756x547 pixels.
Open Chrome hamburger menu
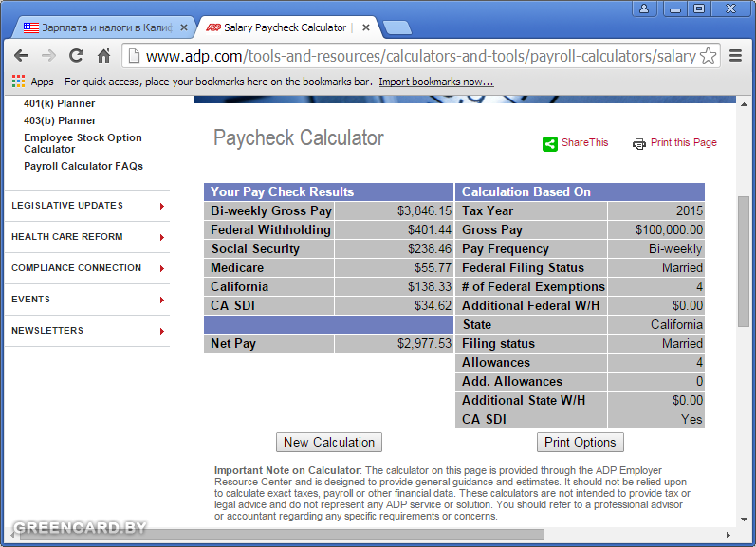point(735,56)
